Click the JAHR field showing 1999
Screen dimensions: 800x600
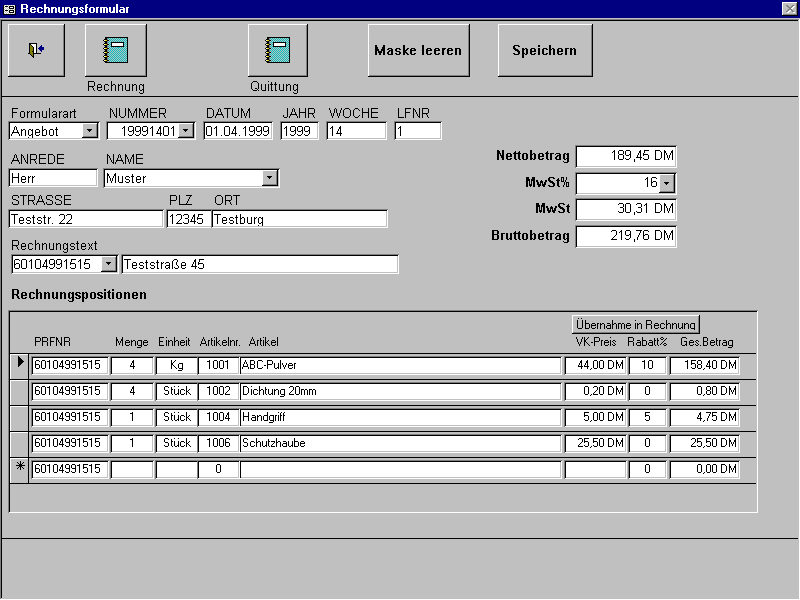click(x=299, y=131)
